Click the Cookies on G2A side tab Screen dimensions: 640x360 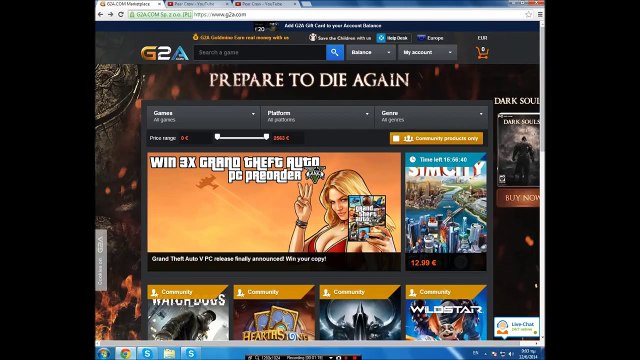[x=100, y=260]
